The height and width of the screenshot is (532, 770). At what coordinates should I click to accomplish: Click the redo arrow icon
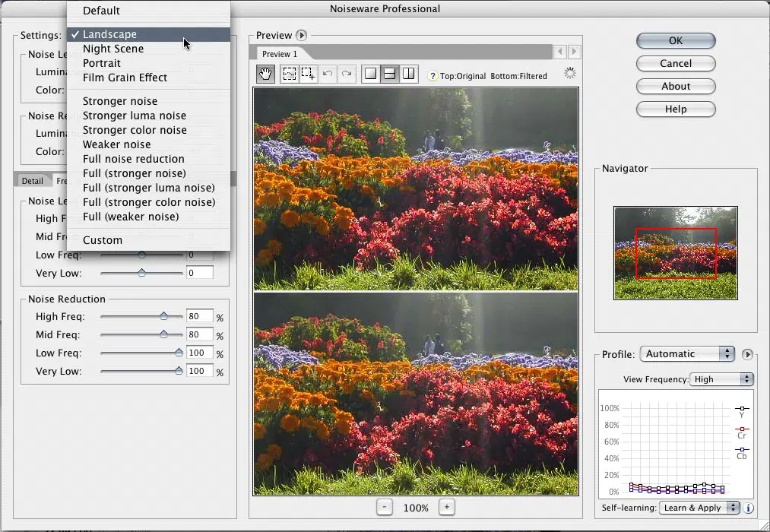point(347,74)
